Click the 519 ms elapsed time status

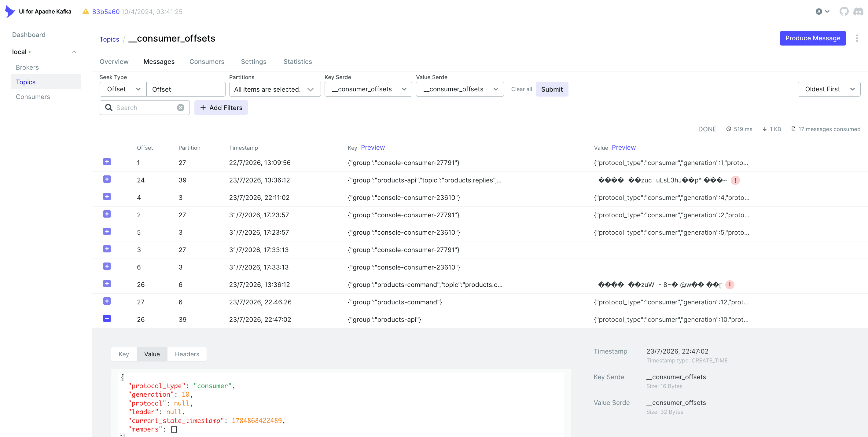click(739, 129)
